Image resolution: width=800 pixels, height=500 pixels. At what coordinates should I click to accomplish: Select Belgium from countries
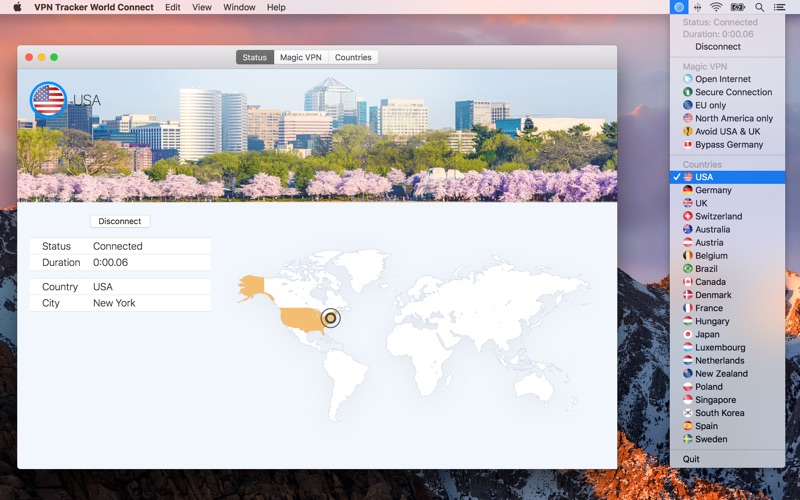[728, 256]
